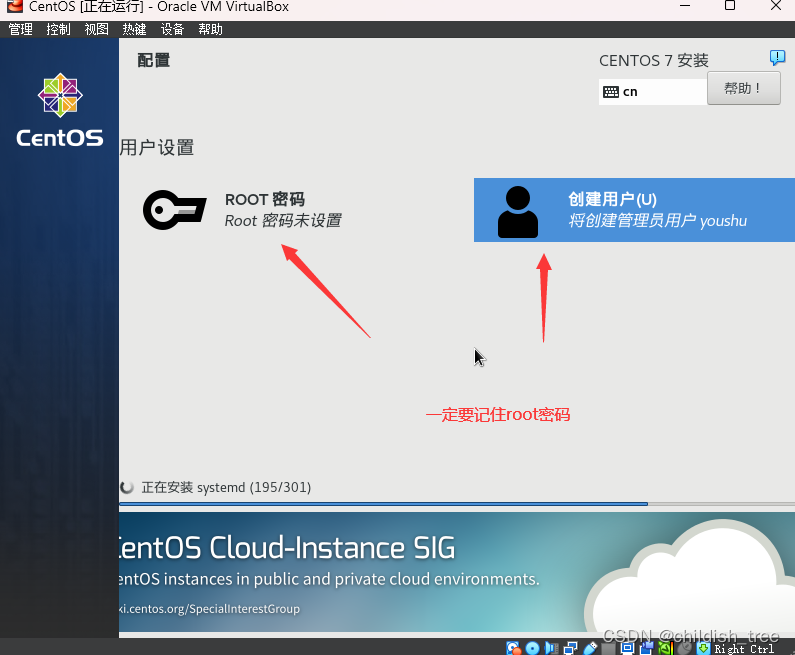Click the mouse integration status icon

(685, 649)
